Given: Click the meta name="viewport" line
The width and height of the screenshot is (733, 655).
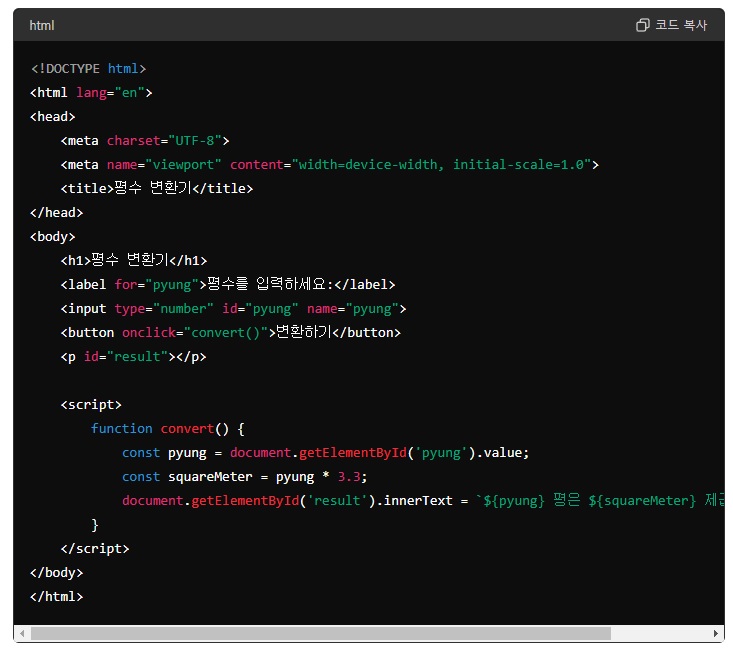Looking at the screenshot, I should tap(330, 165).
